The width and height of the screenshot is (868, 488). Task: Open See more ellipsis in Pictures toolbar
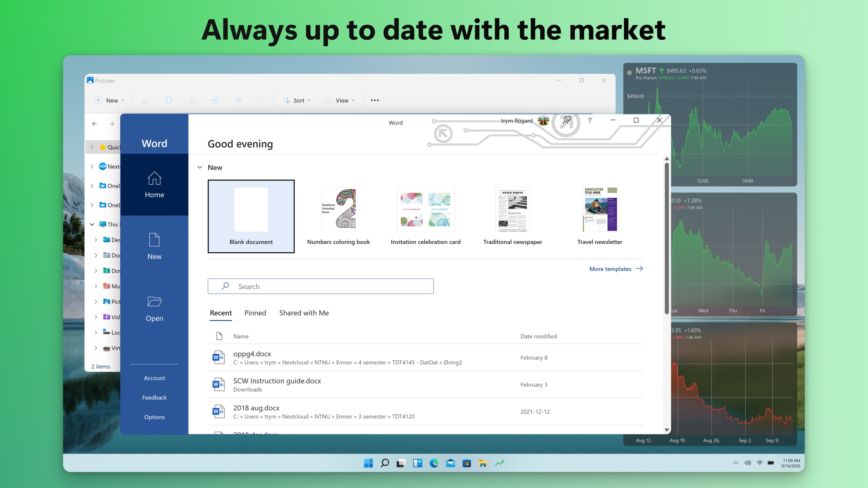(x=375, y=100)
